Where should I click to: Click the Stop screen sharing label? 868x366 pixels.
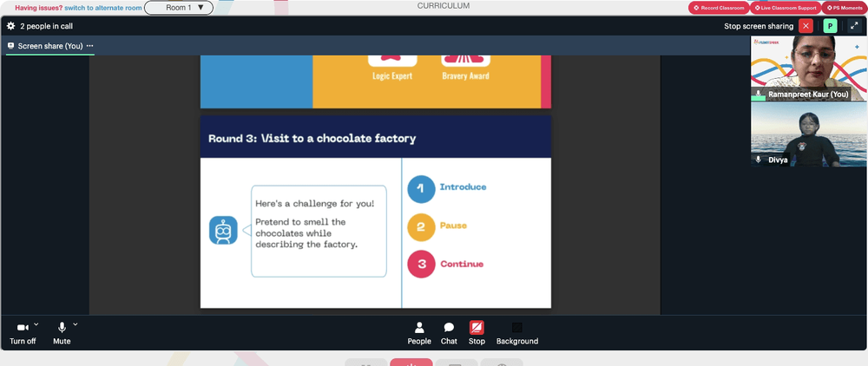(x=759, y=26)
